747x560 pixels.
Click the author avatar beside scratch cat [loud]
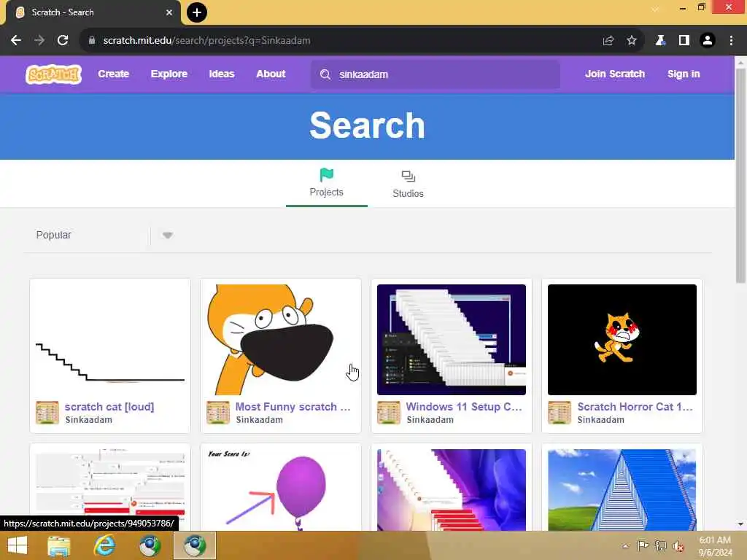coord(47,413)
